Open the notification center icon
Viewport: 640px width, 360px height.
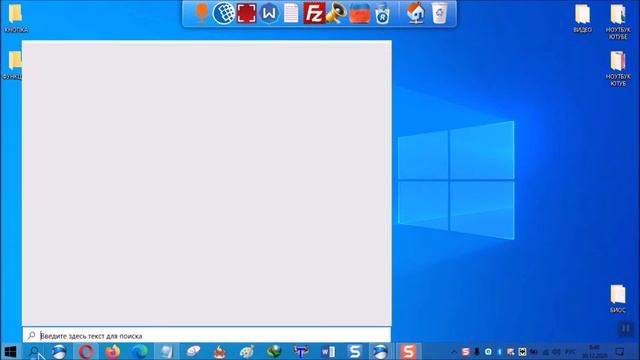(620, 351)
